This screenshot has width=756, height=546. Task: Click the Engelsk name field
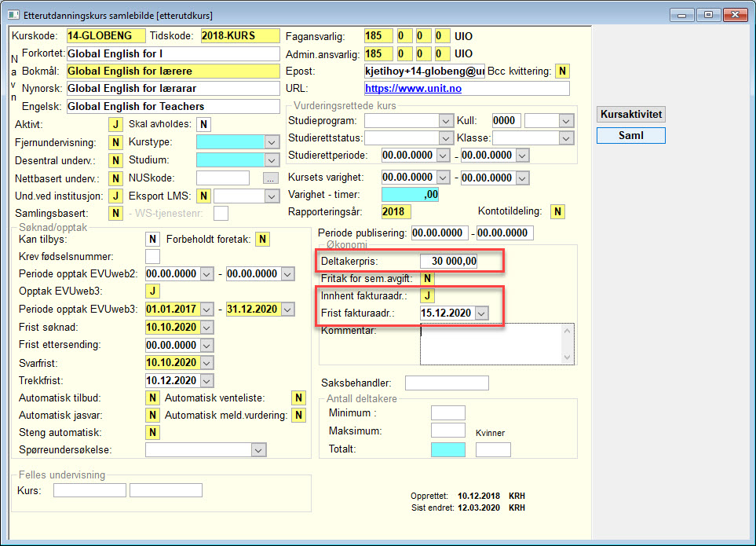coord(173,107)
